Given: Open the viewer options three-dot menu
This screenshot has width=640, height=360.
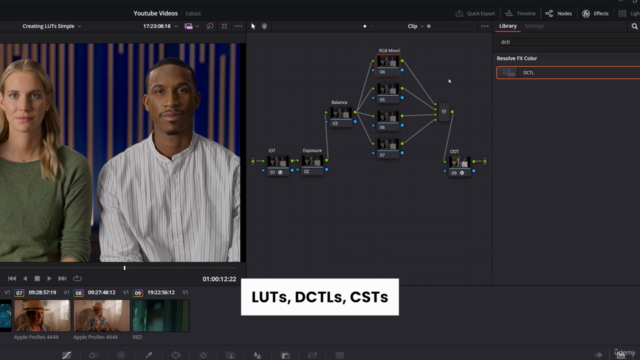Looking at the screenshot, I should (x=238, y=26).
